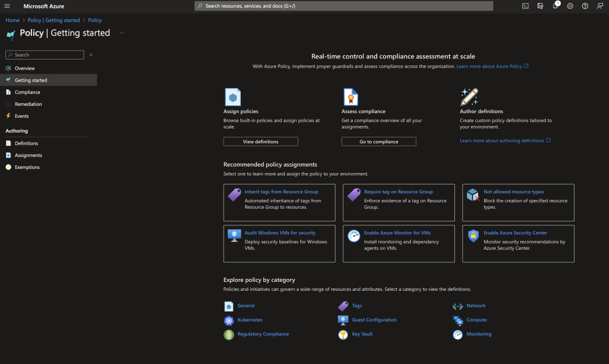Open the Help question mark icon
The image size is (609, 364).
tap(585, 6)
